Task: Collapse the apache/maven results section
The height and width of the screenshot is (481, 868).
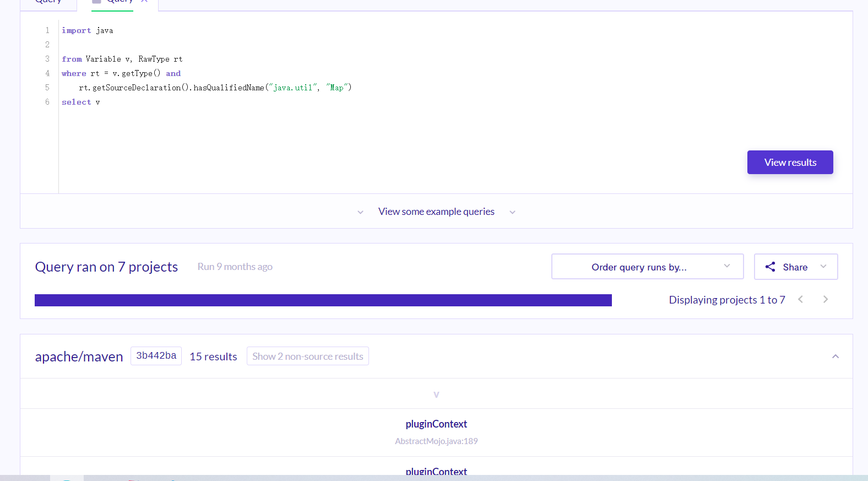Action: click(x=835, y=356)
